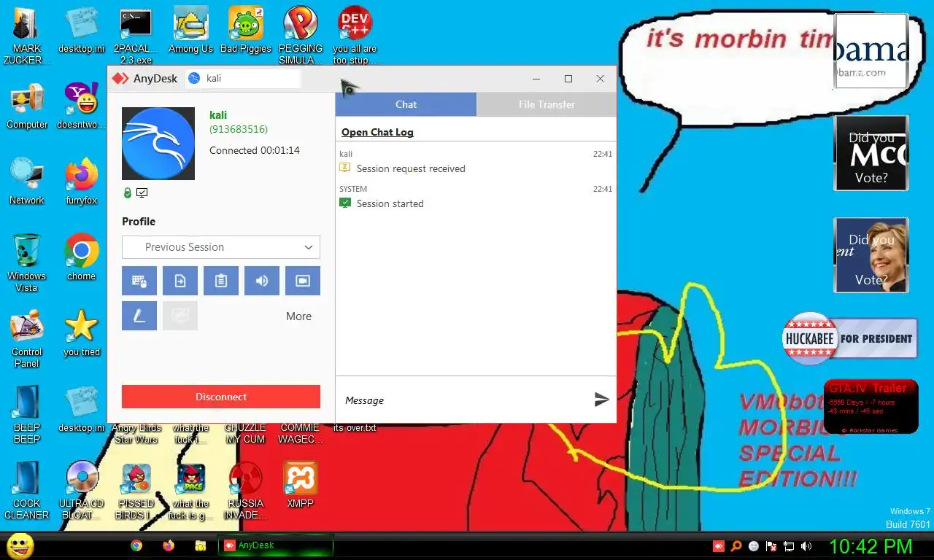Select the RUSSIA INVADE desktop icon
The width and height of the screenshot is (934, 560).
(245, 491)
